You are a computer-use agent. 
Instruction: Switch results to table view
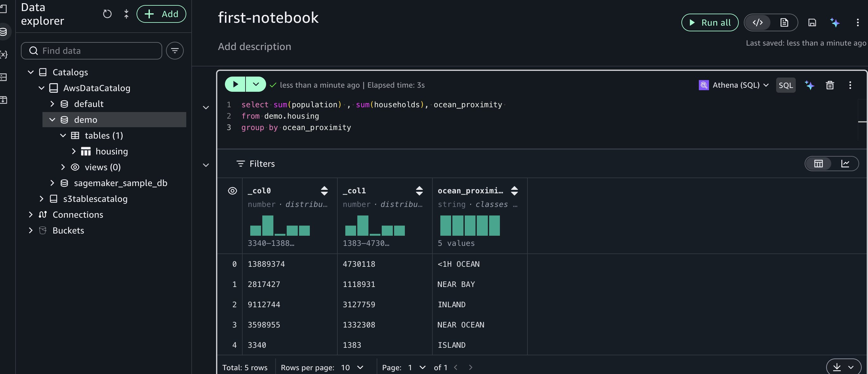(819, 164)
